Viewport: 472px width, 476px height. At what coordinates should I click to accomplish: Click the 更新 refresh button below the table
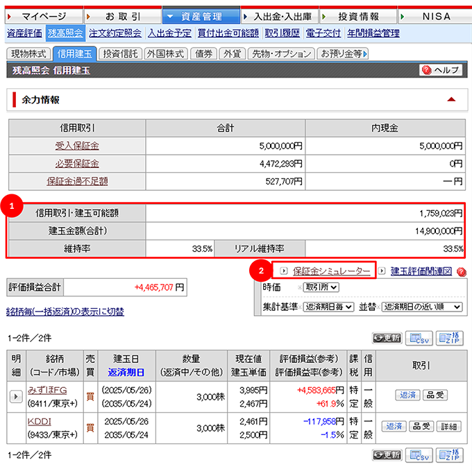coord(387,455)
